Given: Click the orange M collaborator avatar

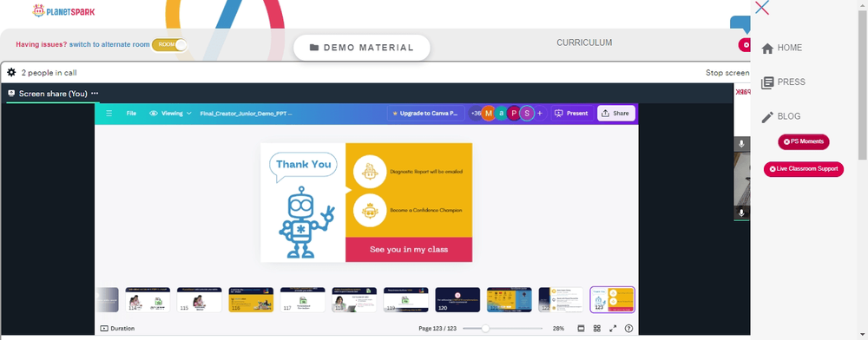Looking at the screenshot, I should point(488,114).
